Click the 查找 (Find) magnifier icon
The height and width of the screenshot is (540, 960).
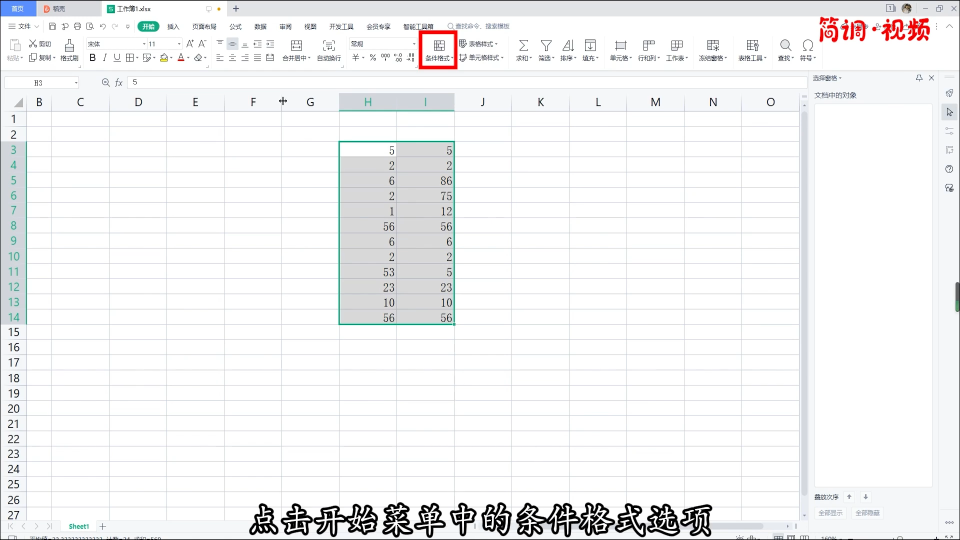click(785, 46)
